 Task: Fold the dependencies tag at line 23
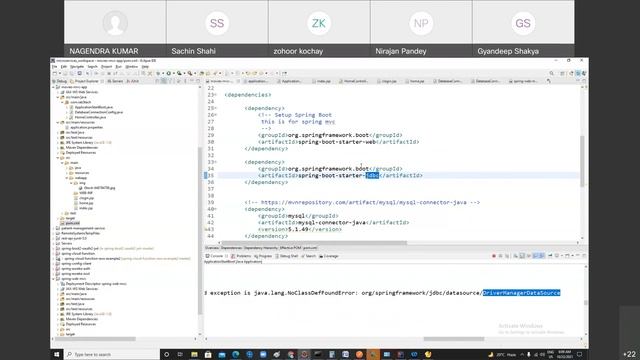pos(216,95)
